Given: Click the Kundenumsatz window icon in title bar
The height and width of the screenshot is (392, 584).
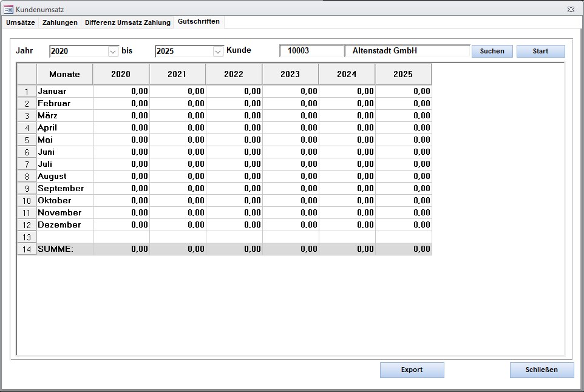Looking at the screenshot, I should (8, 9).
